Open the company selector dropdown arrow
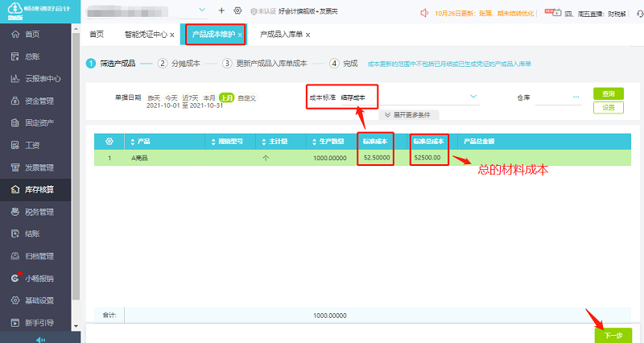 [202, 10]
